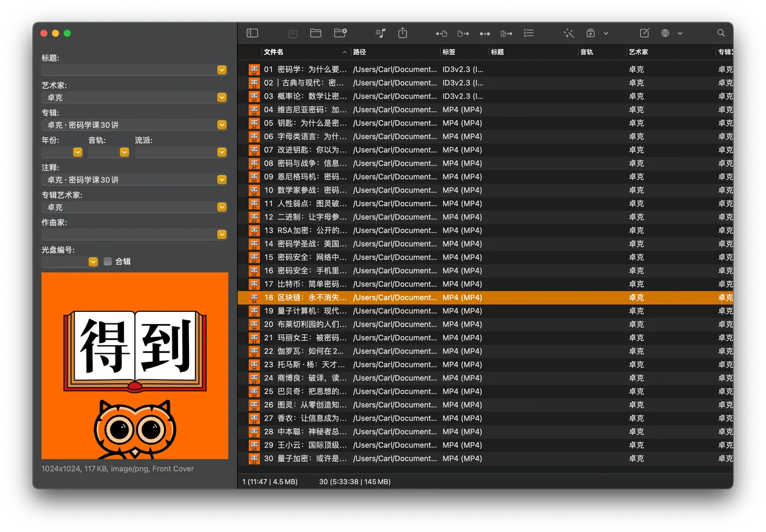Click the tag to tag converter icon
The image size is (766, 532).
pos(485,33)
